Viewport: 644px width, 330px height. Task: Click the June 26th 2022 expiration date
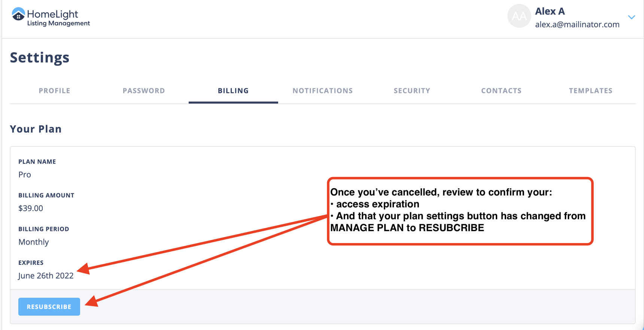(46, 276)
